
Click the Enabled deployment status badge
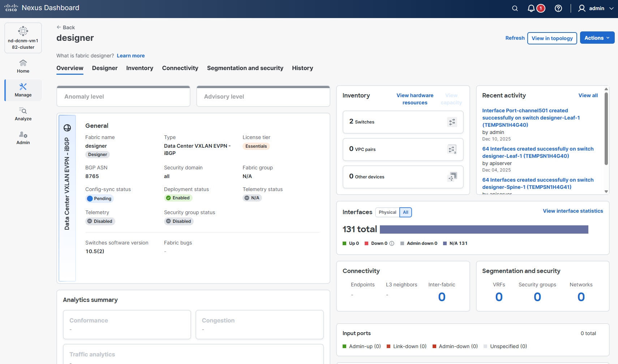[x=178, y=198]
